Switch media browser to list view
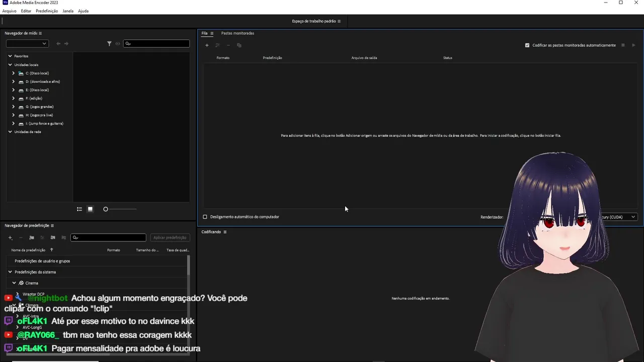The width and height of the screenshot is (644, 362). pos(79,209)
